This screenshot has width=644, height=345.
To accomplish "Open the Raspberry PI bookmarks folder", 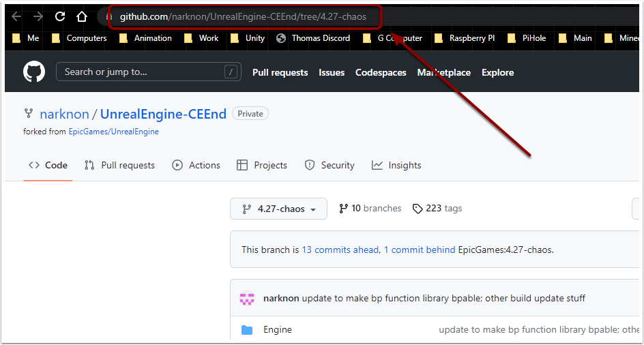I will point(465,38).
